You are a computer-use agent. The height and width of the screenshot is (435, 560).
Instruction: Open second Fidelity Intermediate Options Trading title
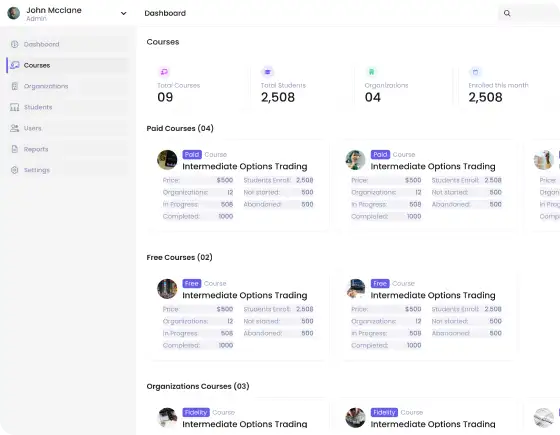(x=433, y=424)
